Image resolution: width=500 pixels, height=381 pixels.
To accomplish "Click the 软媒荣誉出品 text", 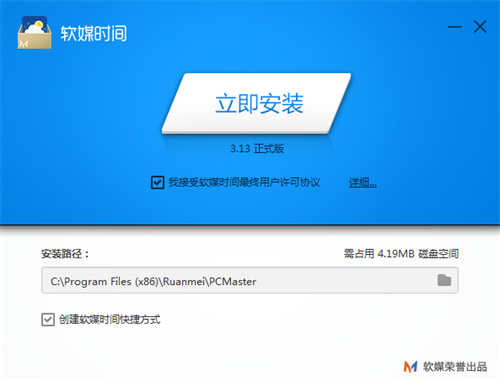I will (455, 367).
